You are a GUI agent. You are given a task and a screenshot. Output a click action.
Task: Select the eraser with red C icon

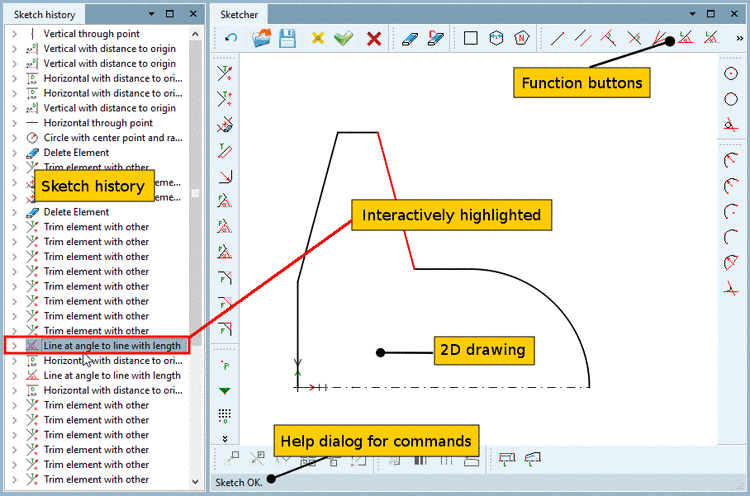point(436,38)
